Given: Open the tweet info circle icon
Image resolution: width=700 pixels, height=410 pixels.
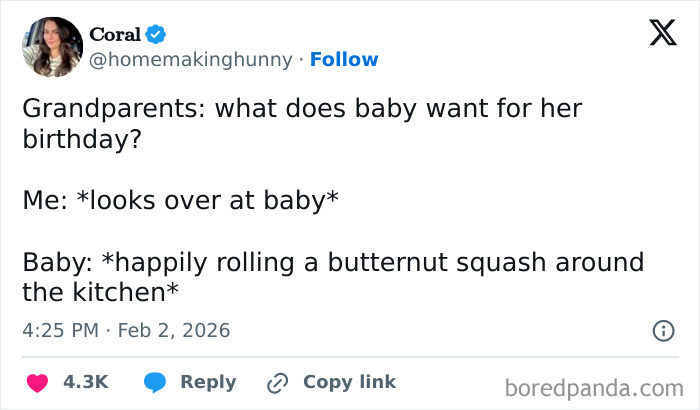Looking at the screenshot, I should click(661, 330).
